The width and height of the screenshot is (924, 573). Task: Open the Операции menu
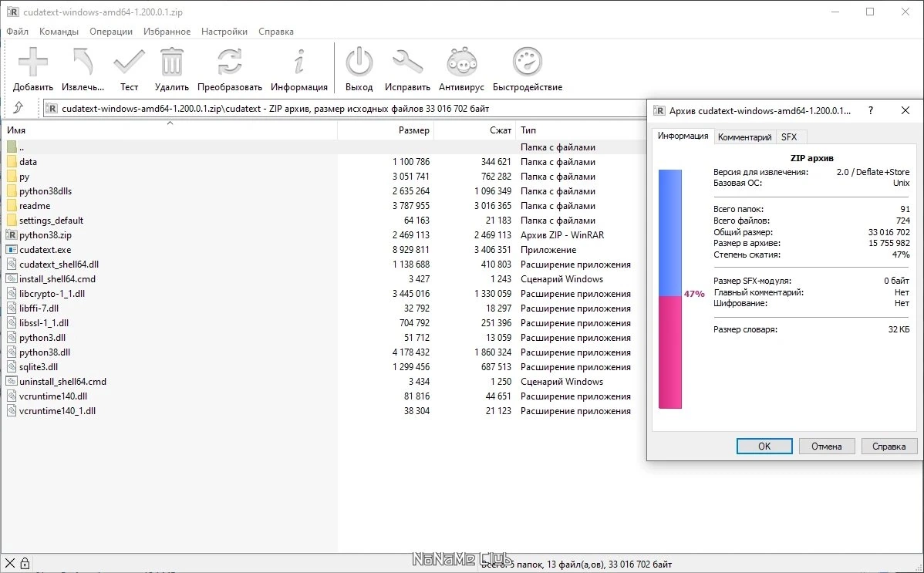[x=111, y=32]
